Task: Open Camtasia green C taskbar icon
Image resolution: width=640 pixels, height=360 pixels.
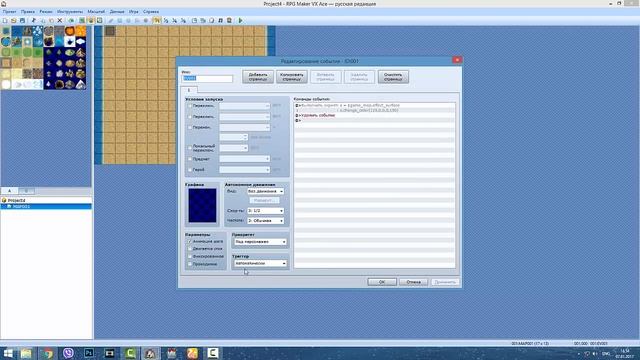Action: coord(130,353)
